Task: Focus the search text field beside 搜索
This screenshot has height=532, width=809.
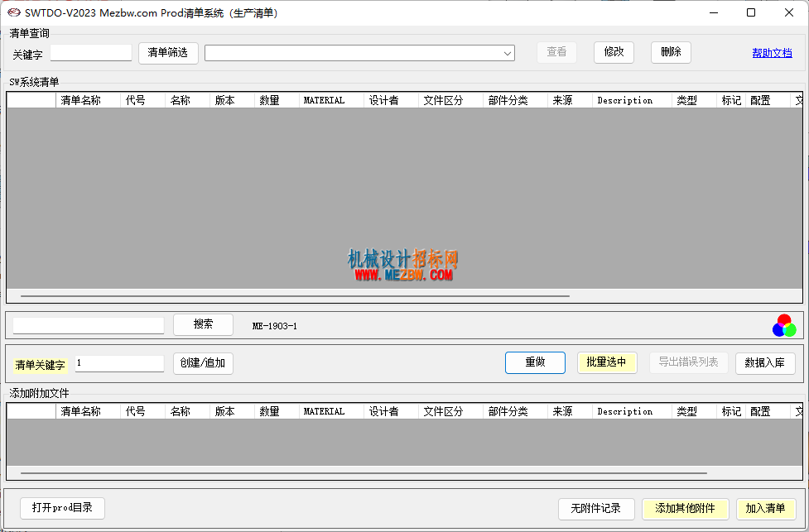Action: [x=89, y=326]
